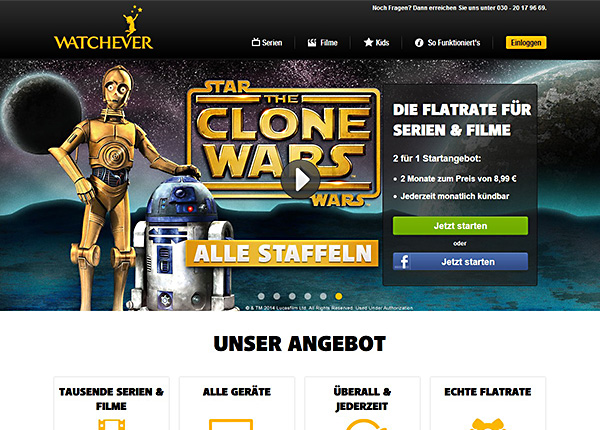Image resolution: width=600 pixels, height=430 pixels.
Task: Click the yellow Einloggen button
Action: point(526,42)
